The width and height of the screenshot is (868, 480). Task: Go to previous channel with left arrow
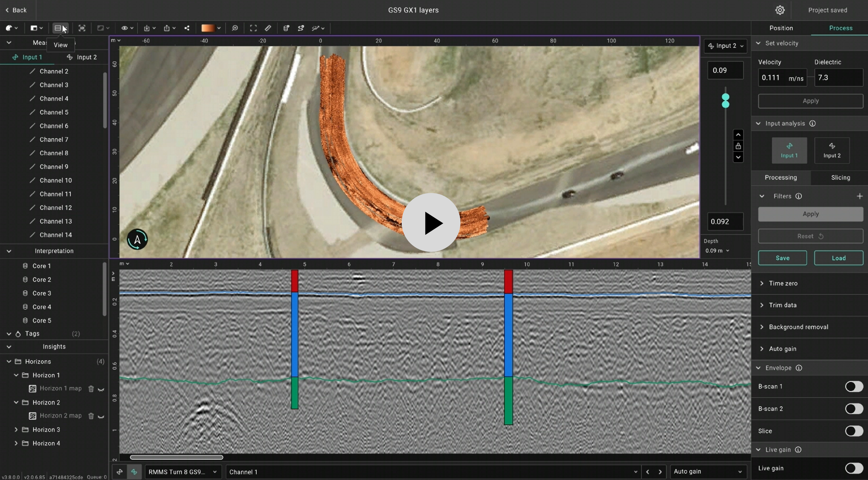pyautogui.click(x=647, y=472)
